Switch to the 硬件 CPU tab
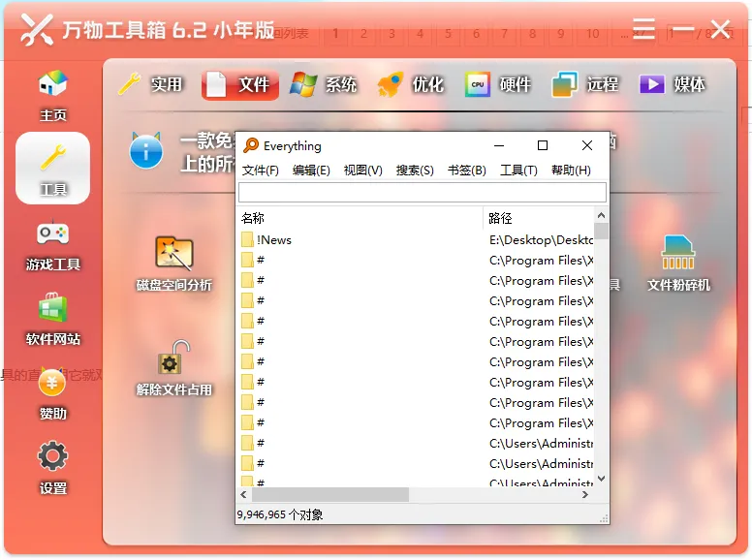 tap(498, 84)
